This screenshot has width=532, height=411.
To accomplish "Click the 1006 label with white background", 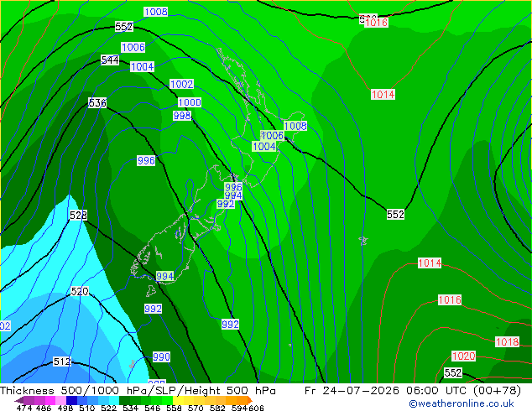I will (133, 47).
